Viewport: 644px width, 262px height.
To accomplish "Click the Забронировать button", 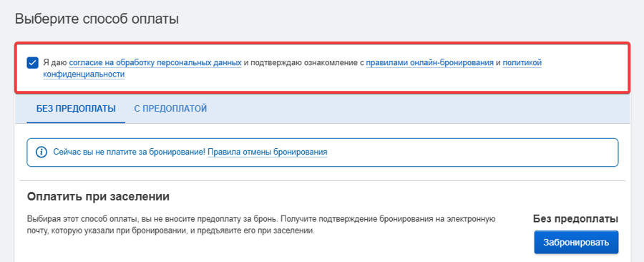I will pos(576,242).
